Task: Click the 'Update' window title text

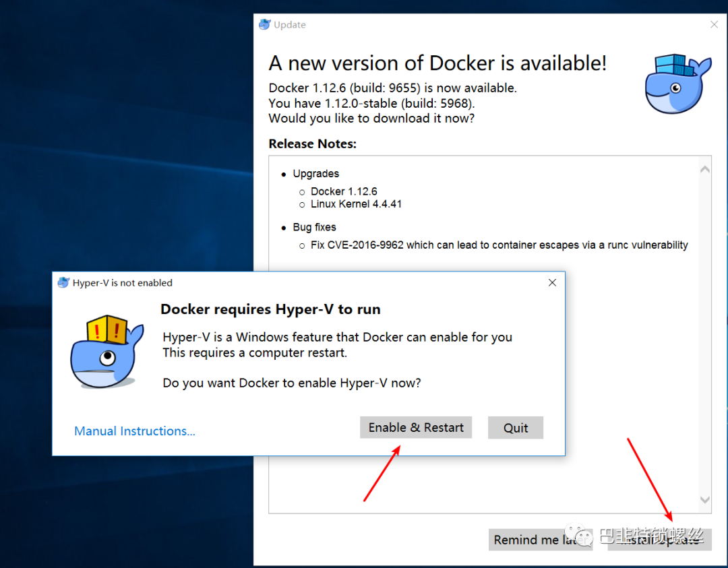Action: [x=290, y=25]
